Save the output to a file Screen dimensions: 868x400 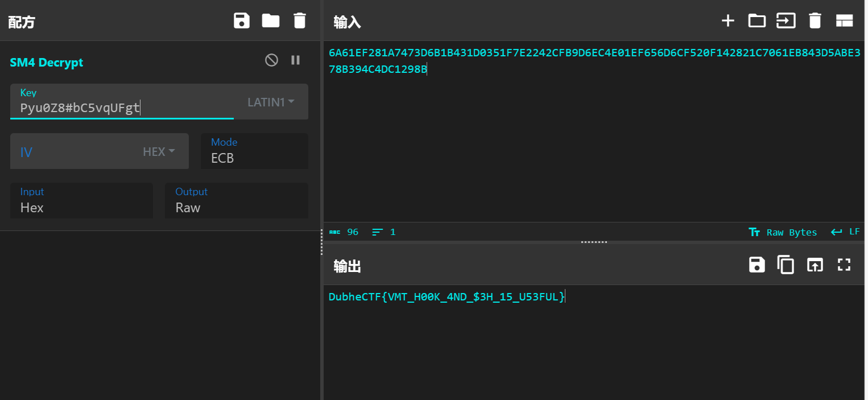click(x=757, y=265)
